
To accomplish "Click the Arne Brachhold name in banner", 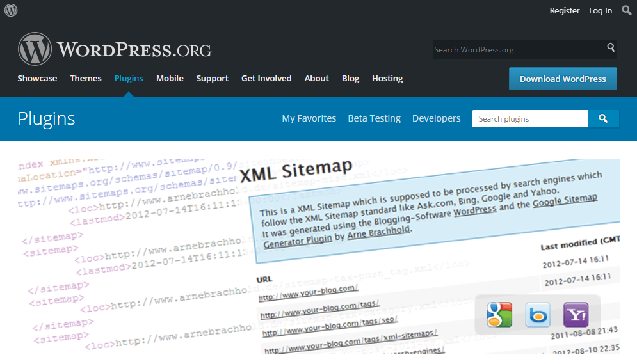I will pos(378,232).
